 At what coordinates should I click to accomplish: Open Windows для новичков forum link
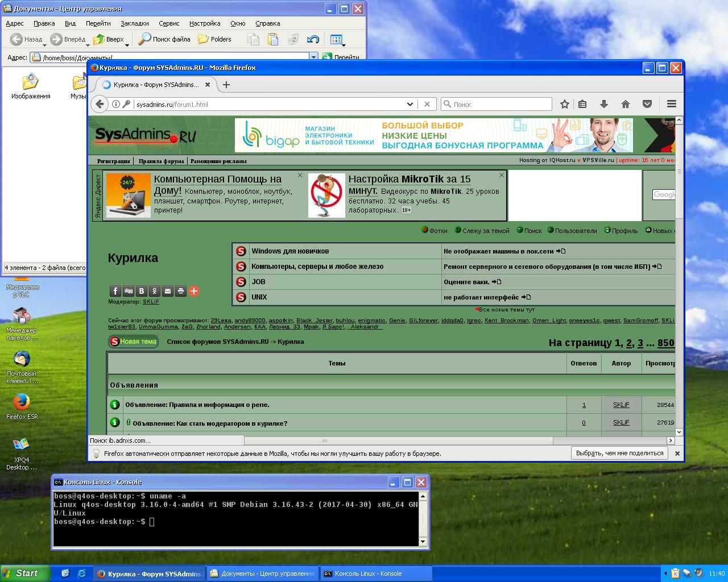click(290, 251)
